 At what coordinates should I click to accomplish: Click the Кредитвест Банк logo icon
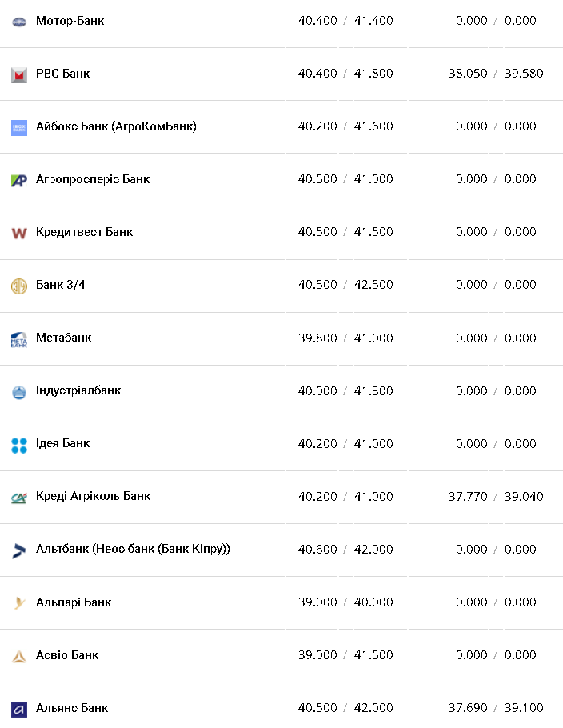(19, 233)
